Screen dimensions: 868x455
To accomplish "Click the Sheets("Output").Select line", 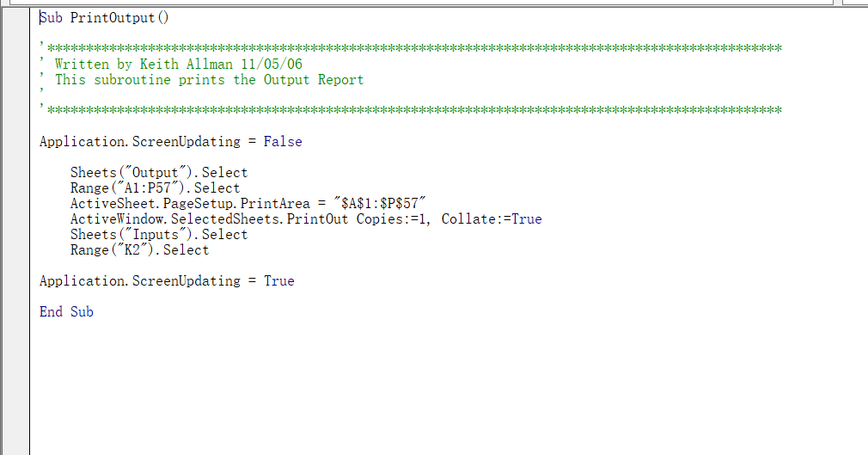I will [x=158, y=173].
